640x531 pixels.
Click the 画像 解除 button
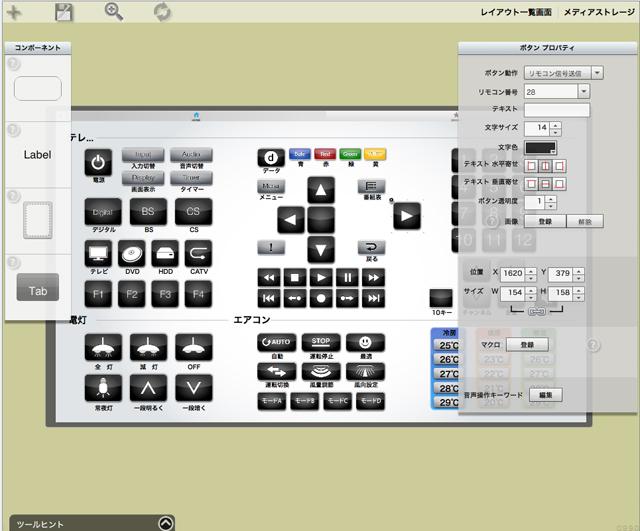584,222
